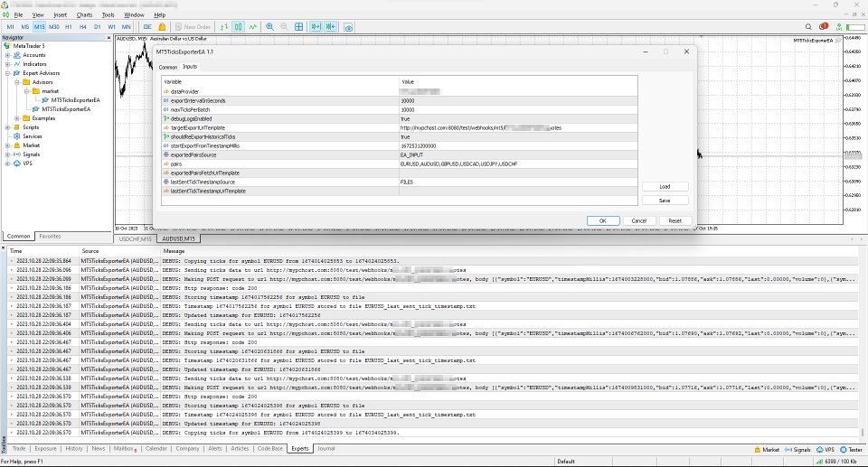The width and height of the screenshot is (868, 467).
Task: Switch to the Common tab in EA dialog
Action: (168, 67)
